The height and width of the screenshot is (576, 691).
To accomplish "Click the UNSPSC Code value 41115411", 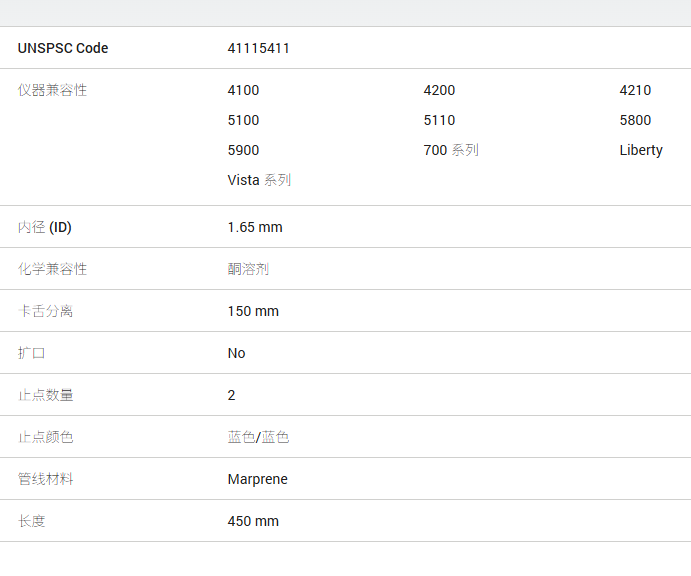I will point(259,48).
